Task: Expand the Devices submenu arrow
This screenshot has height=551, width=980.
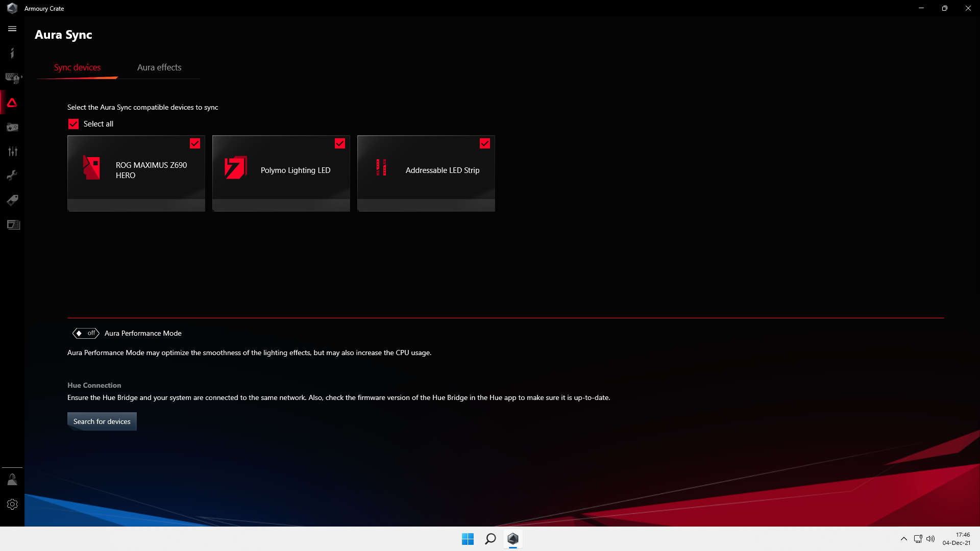Action: [21, 77]
